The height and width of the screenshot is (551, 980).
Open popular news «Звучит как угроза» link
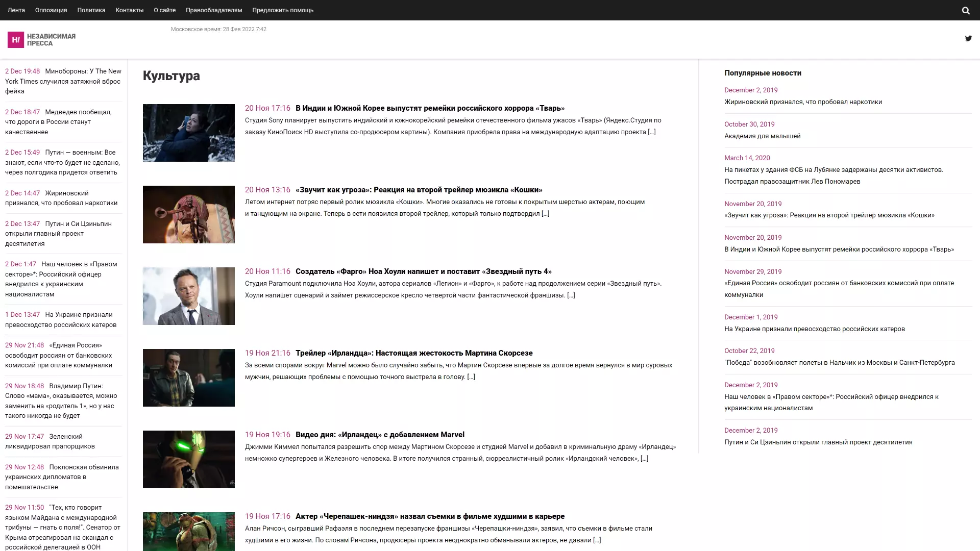tap(829, 215)
